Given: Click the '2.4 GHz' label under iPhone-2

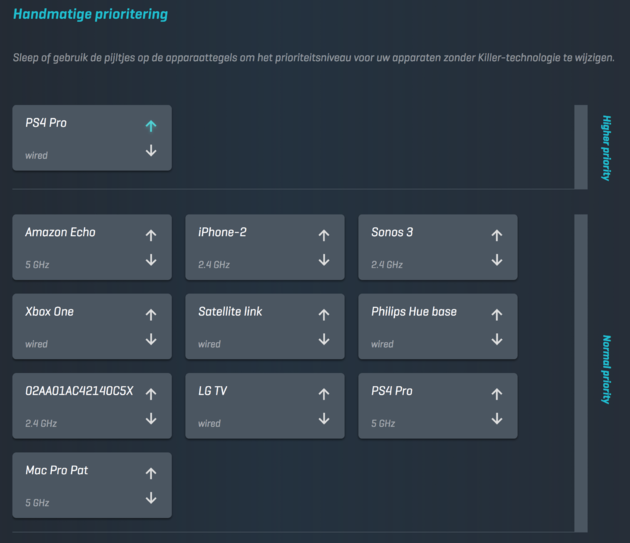Looking at the screenshot, I should click(x=214, y=265).
